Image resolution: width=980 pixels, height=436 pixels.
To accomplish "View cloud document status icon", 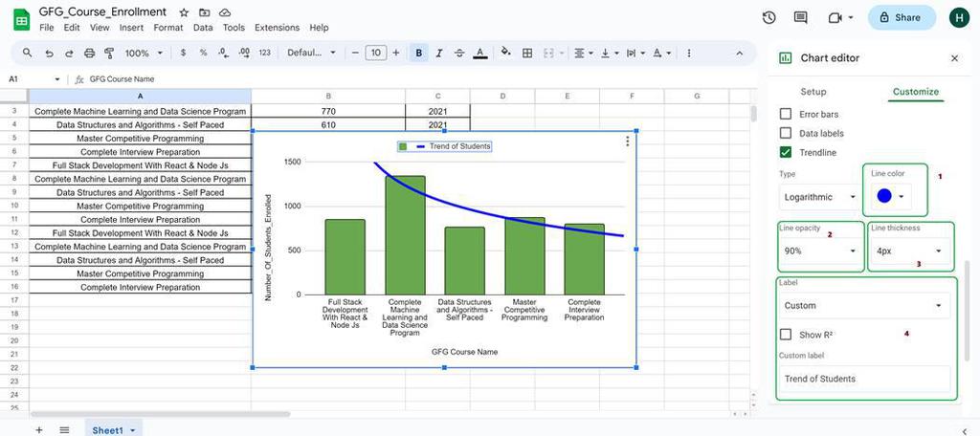I will [x=225, y=12].
